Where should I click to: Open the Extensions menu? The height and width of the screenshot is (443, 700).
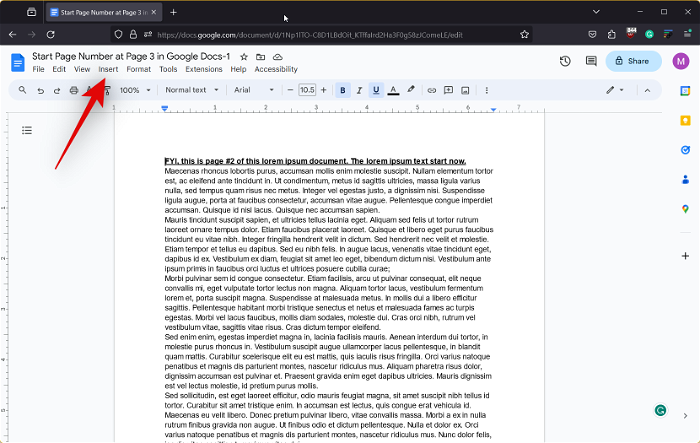point(204,69)
